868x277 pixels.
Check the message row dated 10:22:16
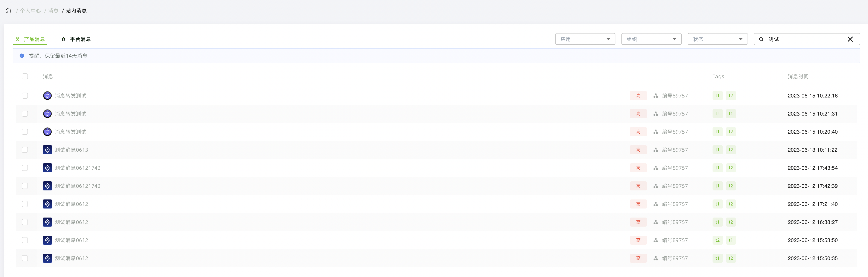pyautogui.click(x=25, y=96)
